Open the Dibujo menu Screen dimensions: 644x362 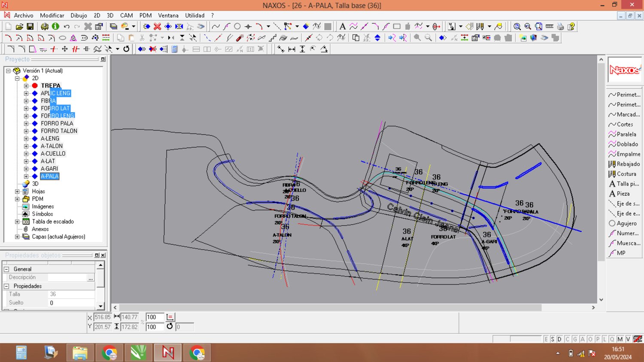click(79, 15)
